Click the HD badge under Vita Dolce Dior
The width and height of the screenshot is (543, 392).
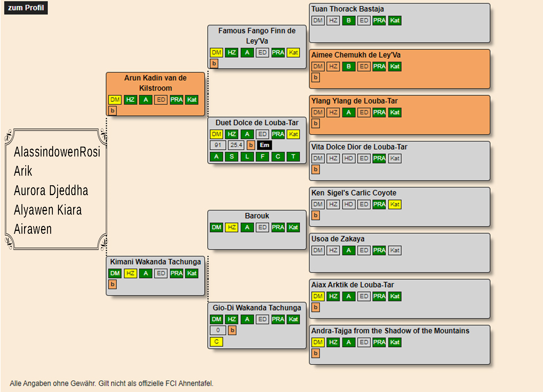click(x=349, y=159)
